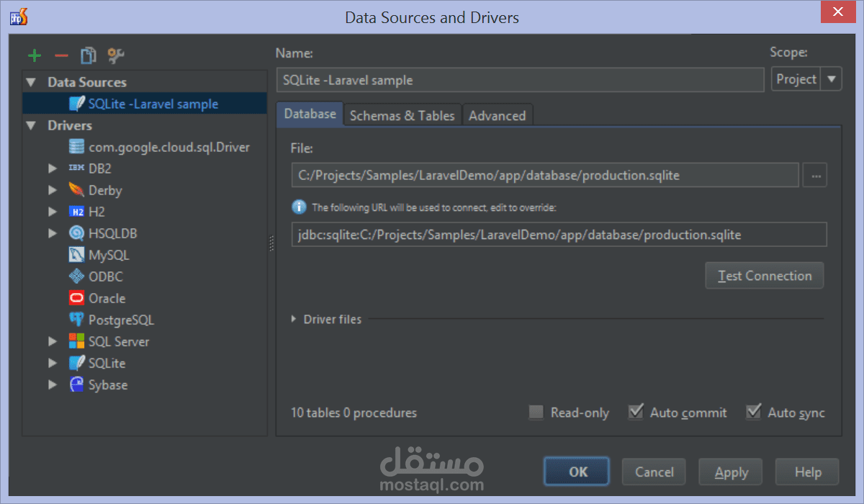
Task: Close the Data Sources and Drivers dialog
Action: [x=838, y=12]
